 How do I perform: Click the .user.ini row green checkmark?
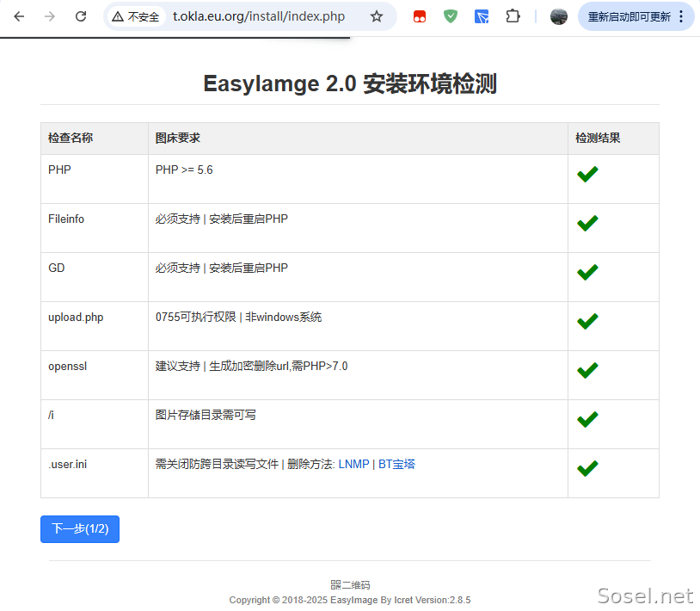point(587,468)
